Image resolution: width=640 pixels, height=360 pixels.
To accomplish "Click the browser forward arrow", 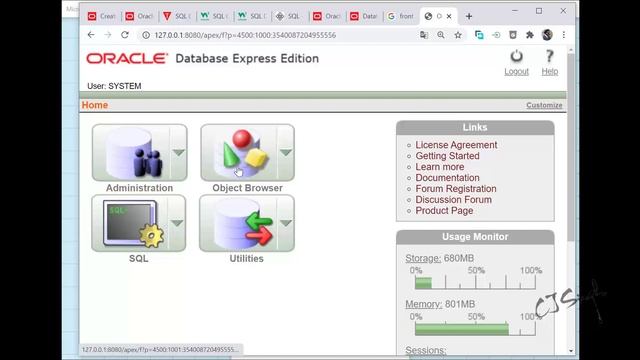I will (x=108, y=35).
